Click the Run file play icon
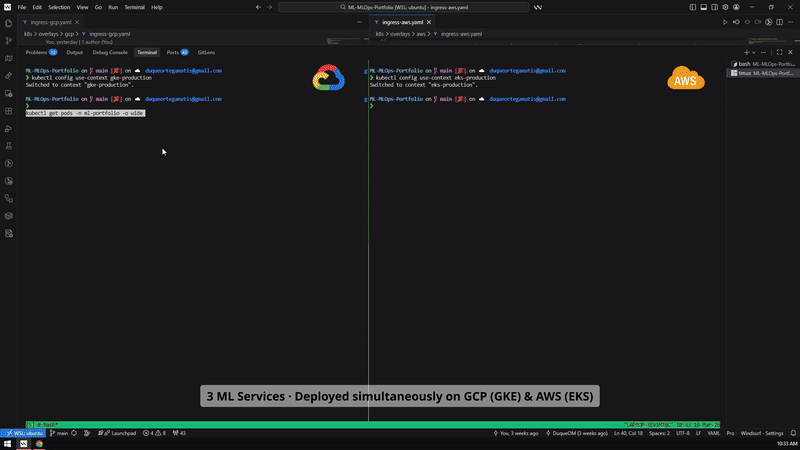The height and width of the screenshot is (450, 800). (x=725, y=22)
